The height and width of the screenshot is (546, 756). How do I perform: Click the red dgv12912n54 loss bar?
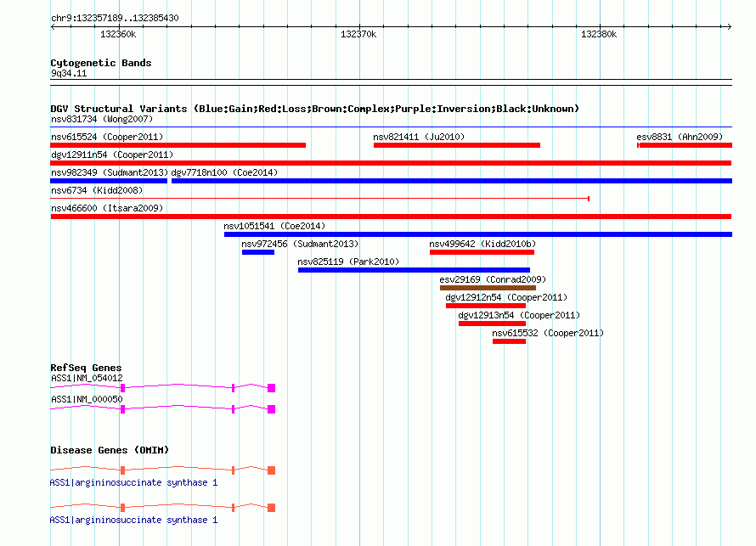coord(486,306)
